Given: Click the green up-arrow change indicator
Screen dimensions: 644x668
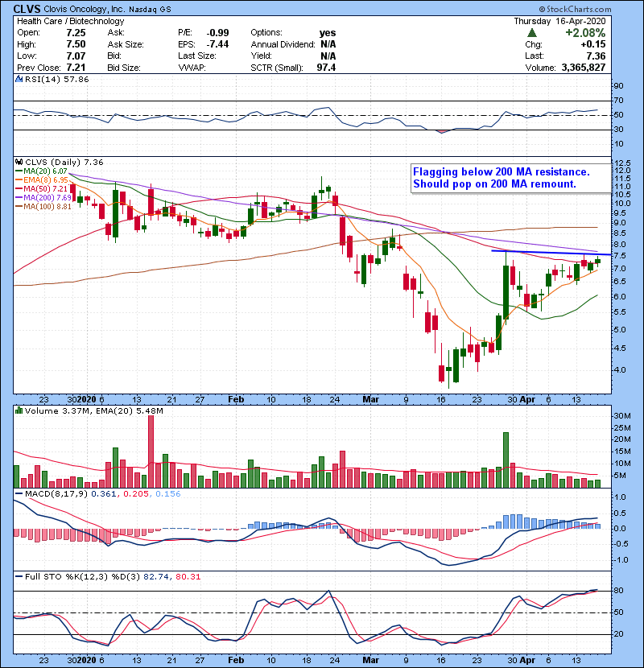Looking at the screenshot, I should [x=531, y=32].
